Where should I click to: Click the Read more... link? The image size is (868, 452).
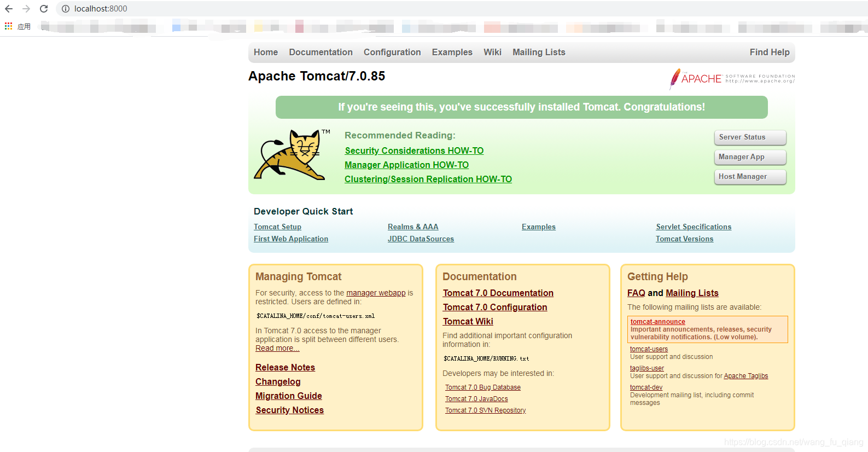[x=277, y=349]
